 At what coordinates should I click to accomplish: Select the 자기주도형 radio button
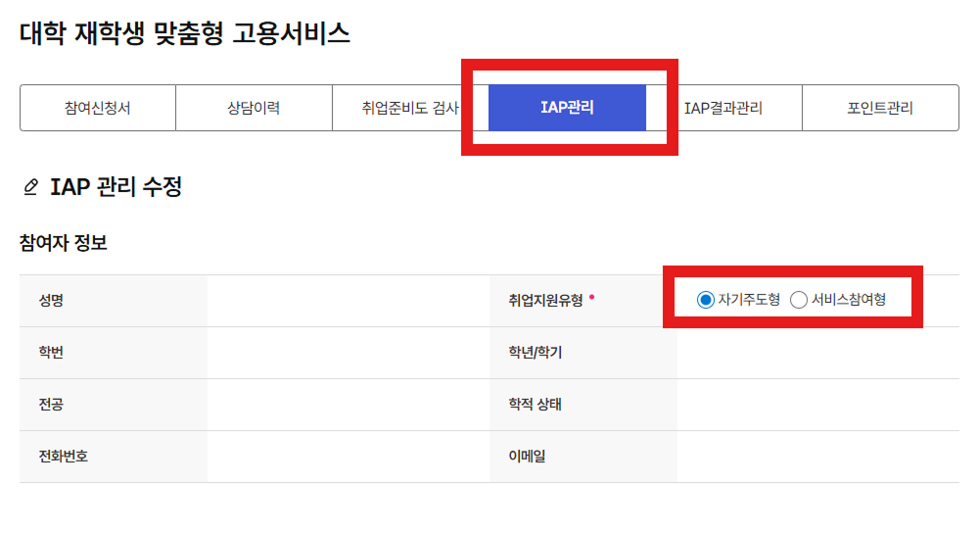point(705,300)
